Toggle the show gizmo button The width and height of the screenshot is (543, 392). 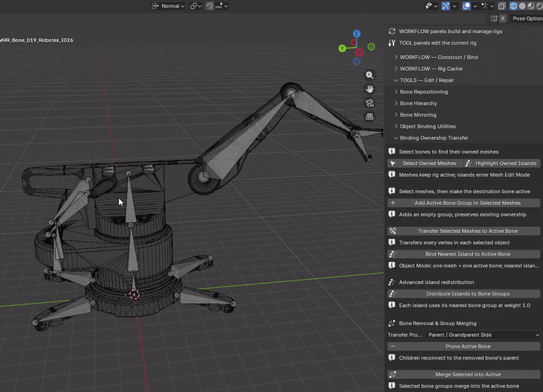(446, 6)
